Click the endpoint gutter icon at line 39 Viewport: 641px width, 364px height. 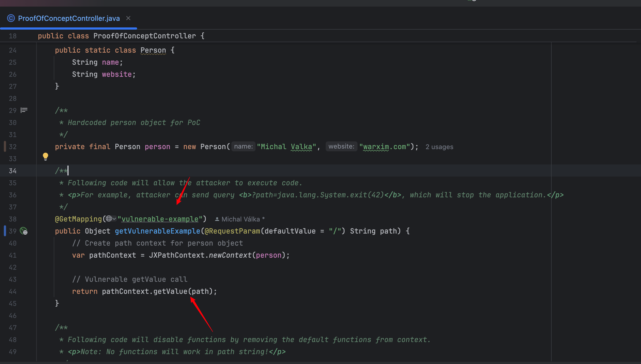tap(24, 231)
